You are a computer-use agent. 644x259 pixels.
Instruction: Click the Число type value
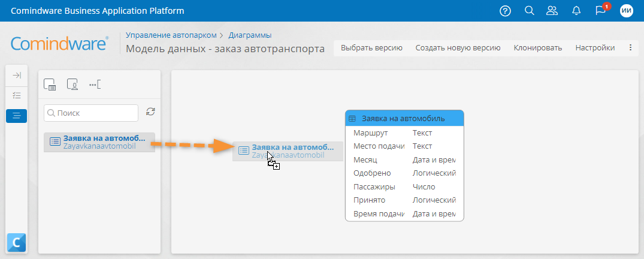[424, 186]
